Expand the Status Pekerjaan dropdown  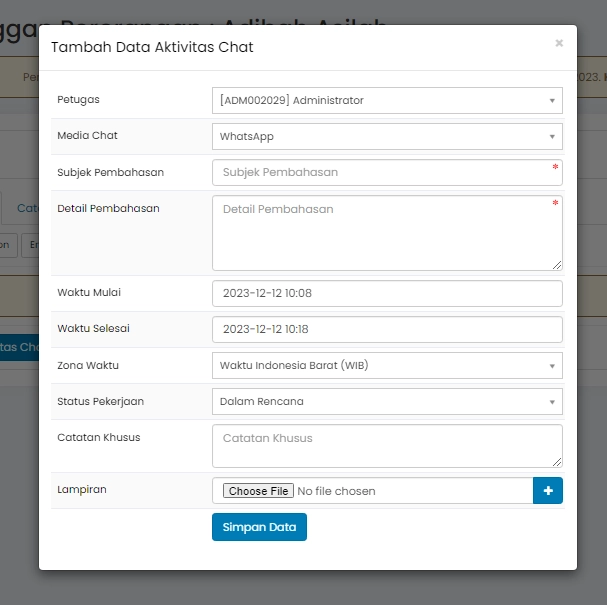[x=387, y=401]
